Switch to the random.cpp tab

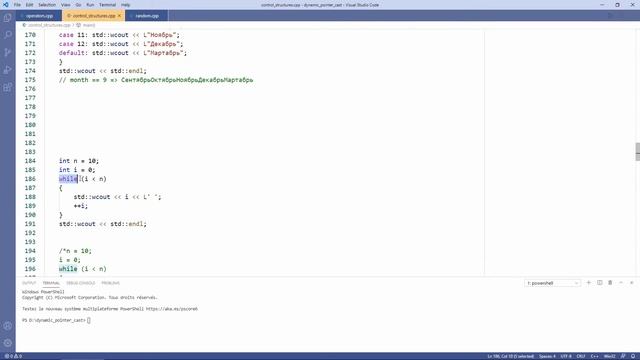pos(147,16)
